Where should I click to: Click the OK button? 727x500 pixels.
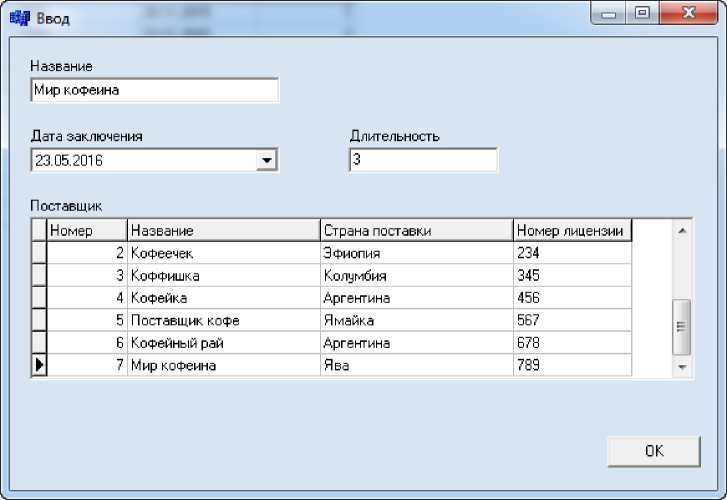[x=654, y=451]
